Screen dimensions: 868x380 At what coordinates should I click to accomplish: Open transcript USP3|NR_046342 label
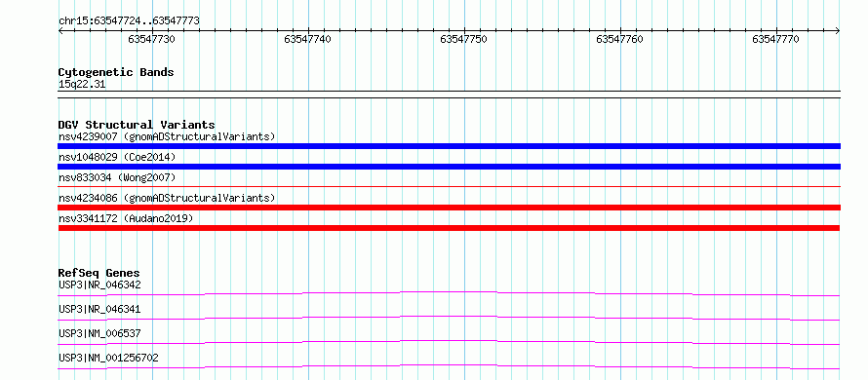tap(99, 285)
